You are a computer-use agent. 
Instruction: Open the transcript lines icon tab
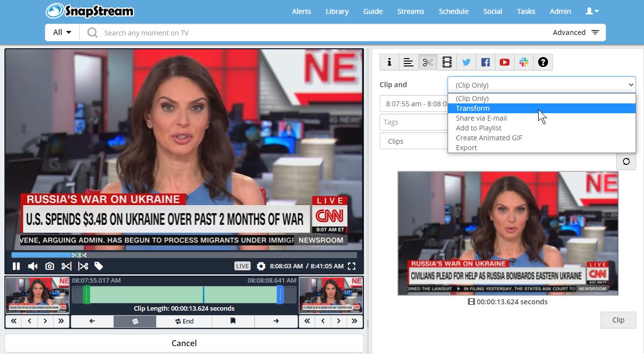tap(408, 62)
